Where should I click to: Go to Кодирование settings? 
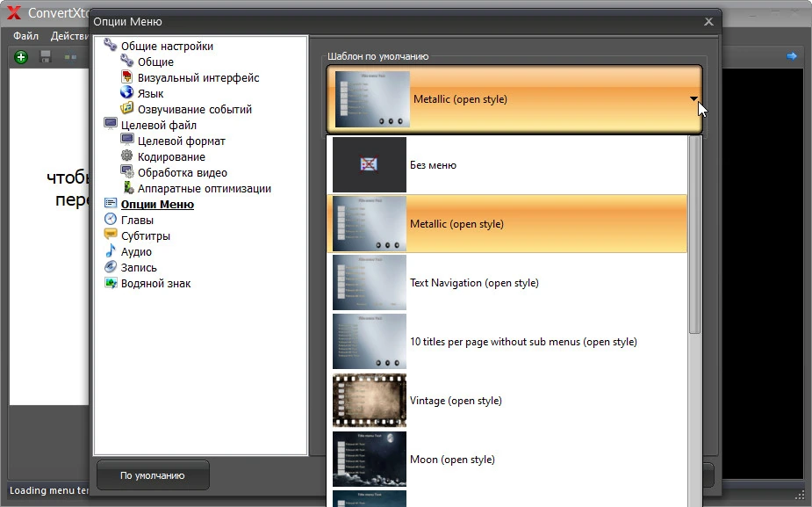(171, 157)
